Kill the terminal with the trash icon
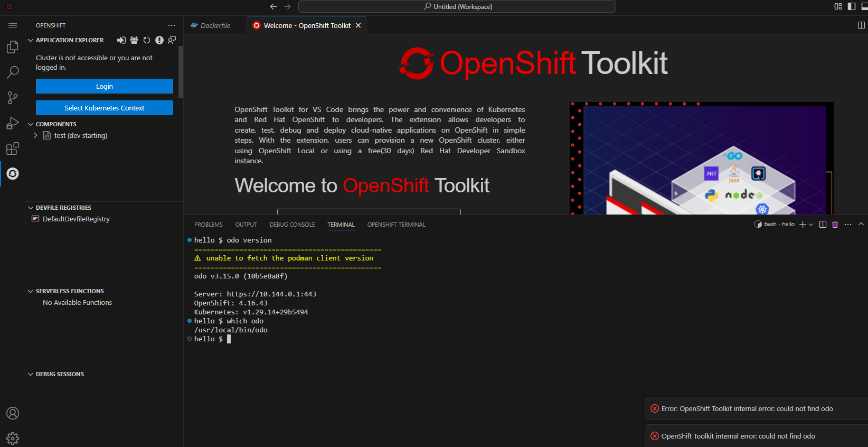This screenshot has height=447, width=868. pos(835,225)
